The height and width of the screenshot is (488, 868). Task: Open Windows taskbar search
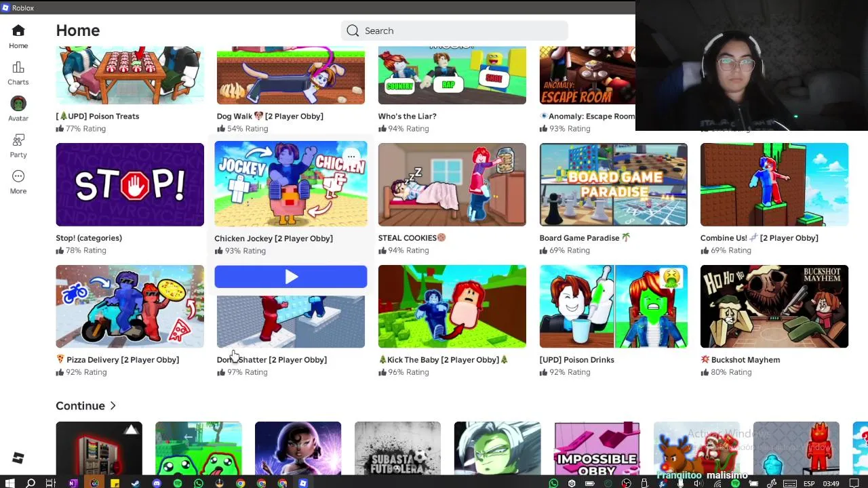31,483
